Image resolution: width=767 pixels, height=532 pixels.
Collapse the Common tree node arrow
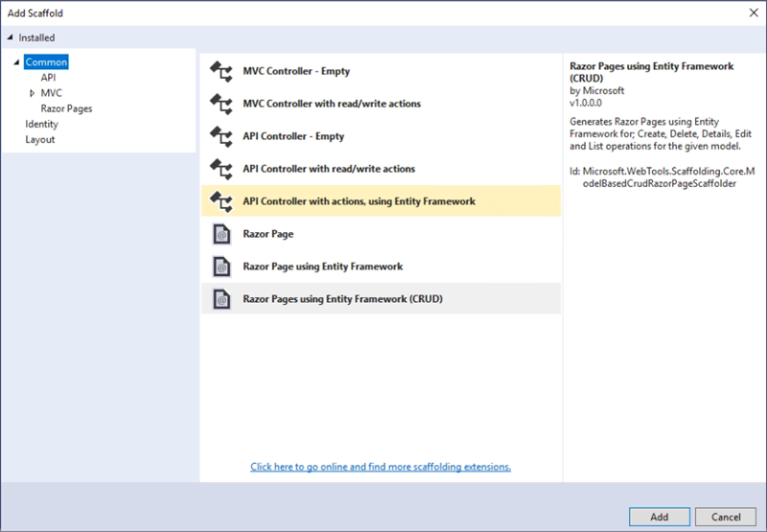(17, 62)
